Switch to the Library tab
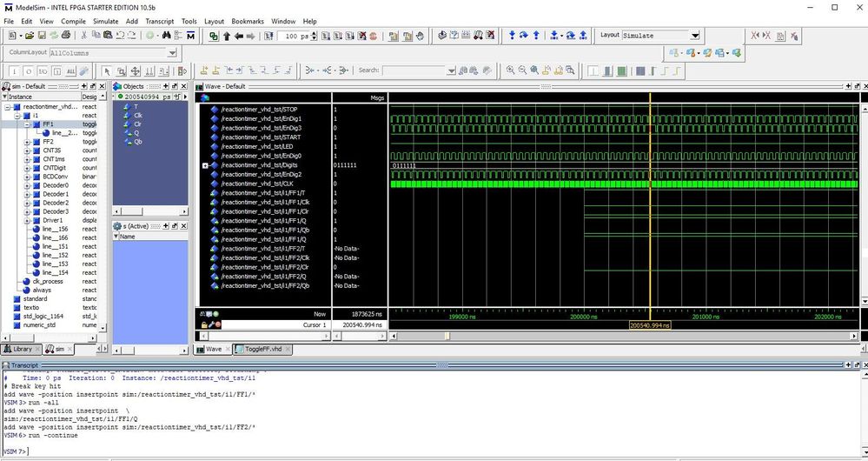The height and width of the screenshot is (461, 868). pos(22,349)
